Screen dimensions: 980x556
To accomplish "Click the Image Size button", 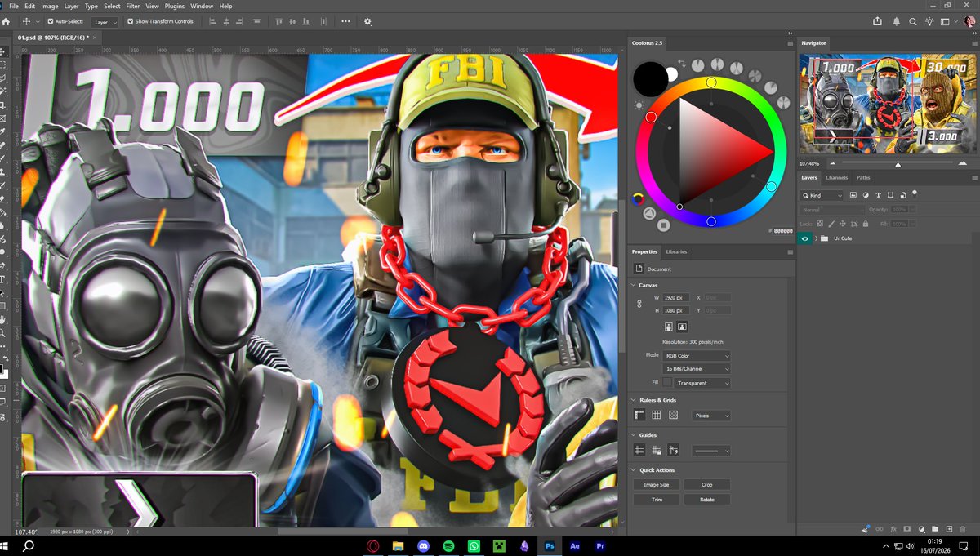I will tap(657, 484).
